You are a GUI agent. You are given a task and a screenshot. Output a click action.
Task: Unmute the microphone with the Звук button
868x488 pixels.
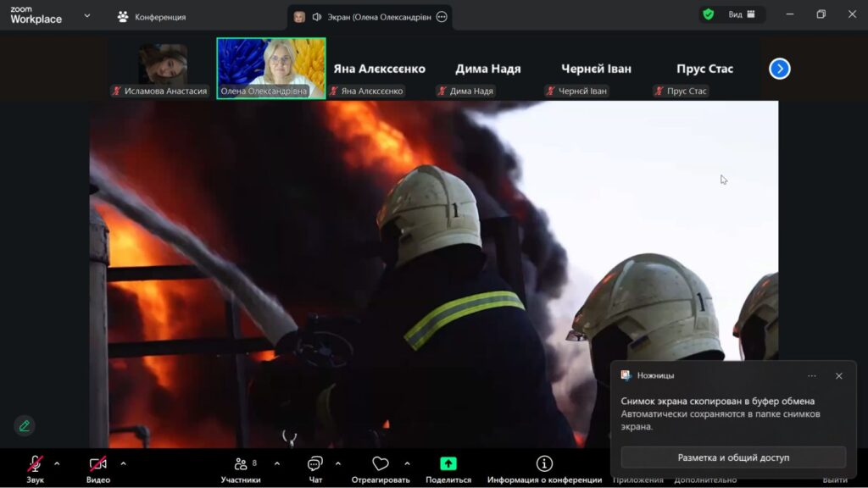click(35, 464)
